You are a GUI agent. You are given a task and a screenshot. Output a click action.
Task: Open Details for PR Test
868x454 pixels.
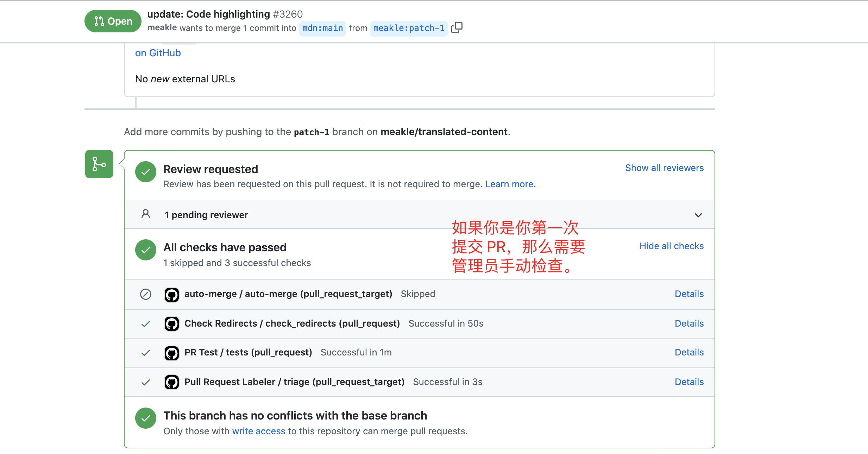689,352
